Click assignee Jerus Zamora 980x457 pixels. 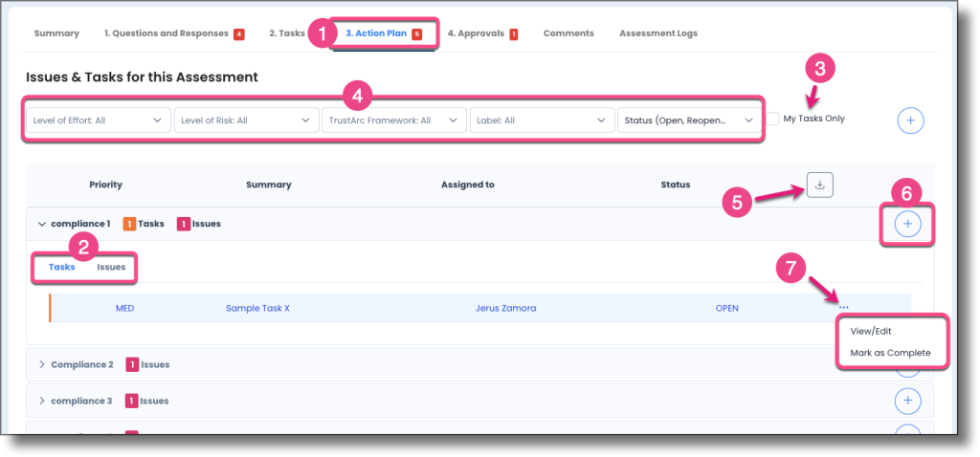[505, 309]
